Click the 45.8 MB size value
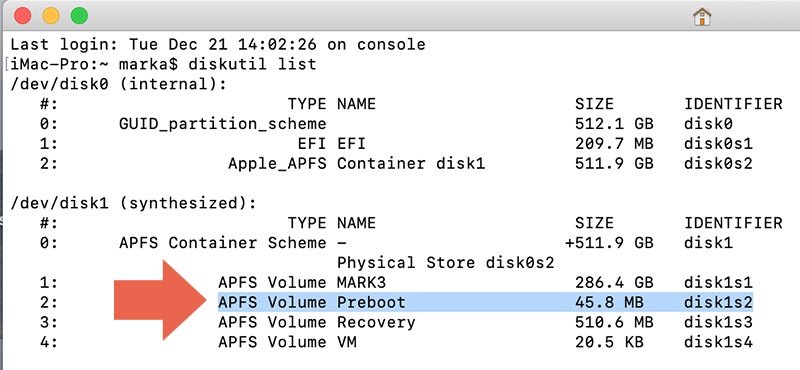 (609, 302)
